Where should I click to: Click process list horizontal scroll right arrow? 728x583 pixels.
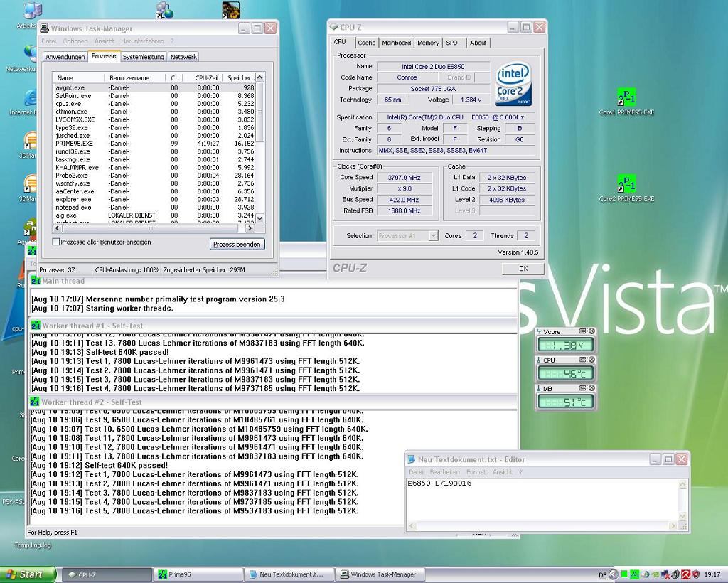tap(250, 228)
